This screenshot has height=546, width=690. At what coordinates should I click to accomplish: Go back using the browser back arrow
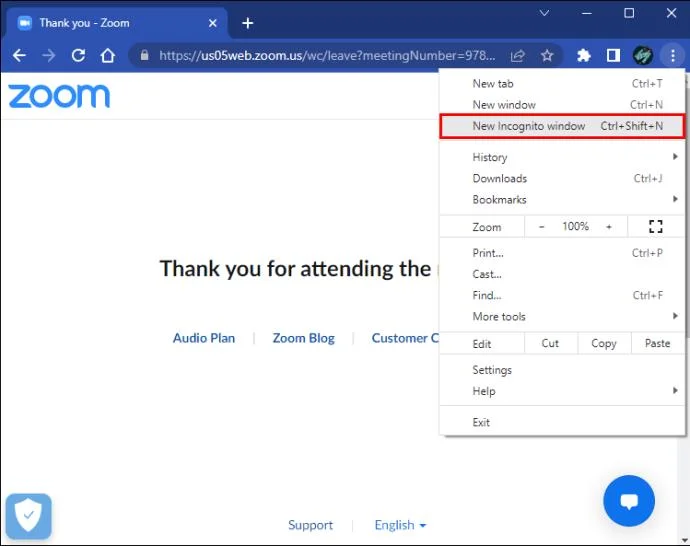19,55
